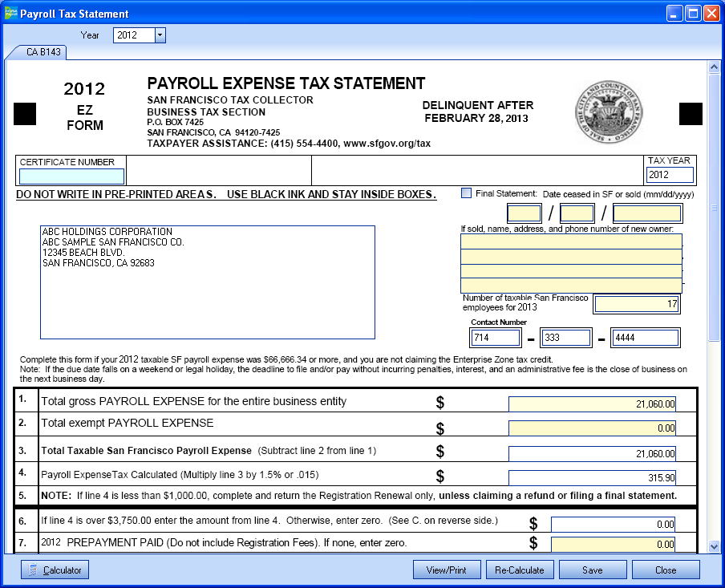
Task: Click the contact number area code field
Action: [x=496, y=339]
